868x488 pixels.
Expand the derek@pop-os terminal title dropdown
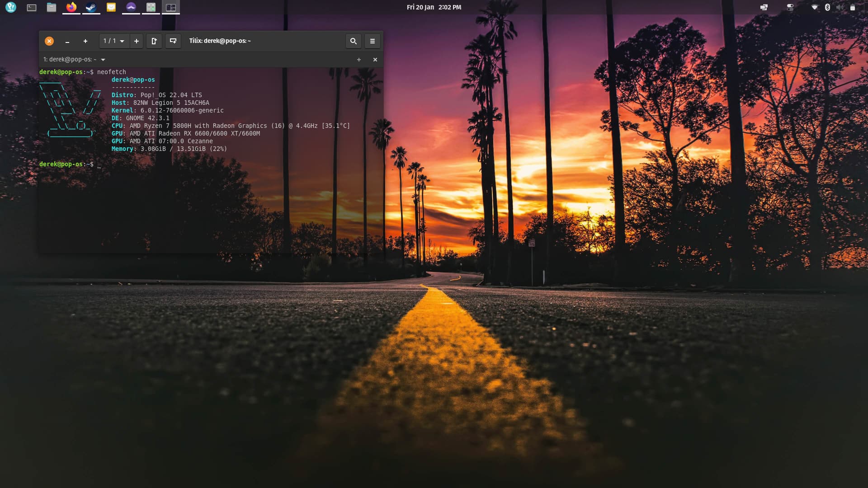[x=103, y=60]
